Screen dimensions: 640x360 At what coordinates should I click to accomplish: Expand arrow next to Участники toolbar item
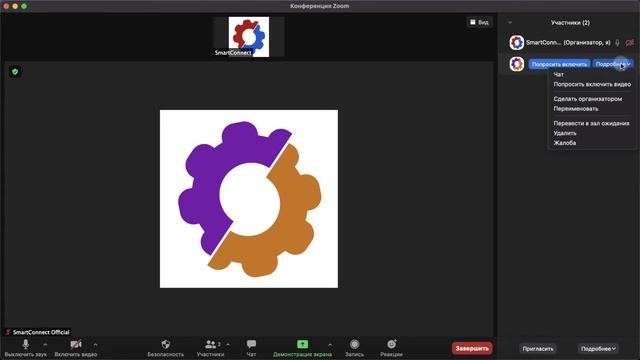228,345
